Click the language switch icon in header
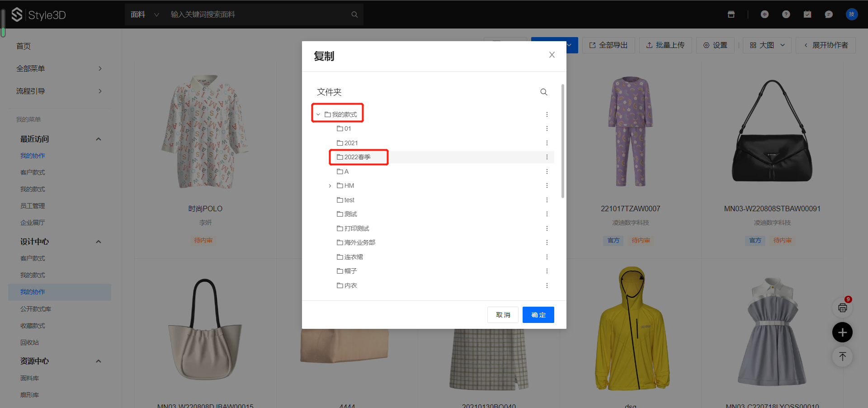868x408 pixels. [x=764, y=14]
